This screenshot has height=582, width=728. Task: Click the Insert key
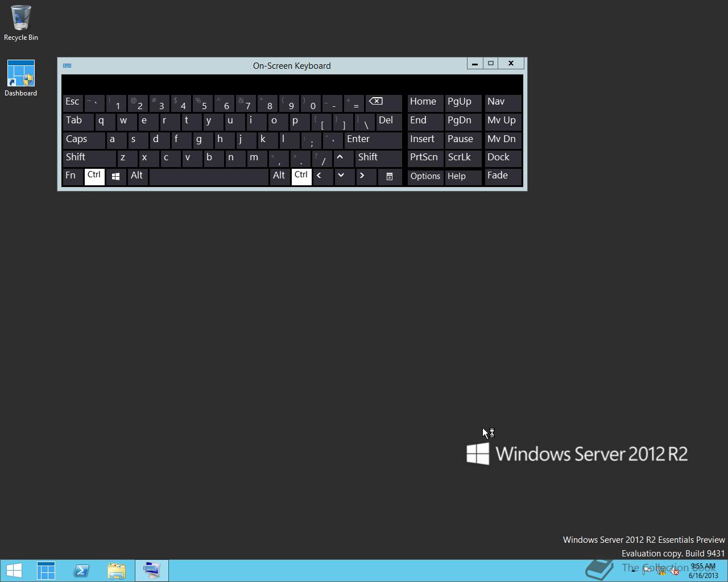point(425,140)
